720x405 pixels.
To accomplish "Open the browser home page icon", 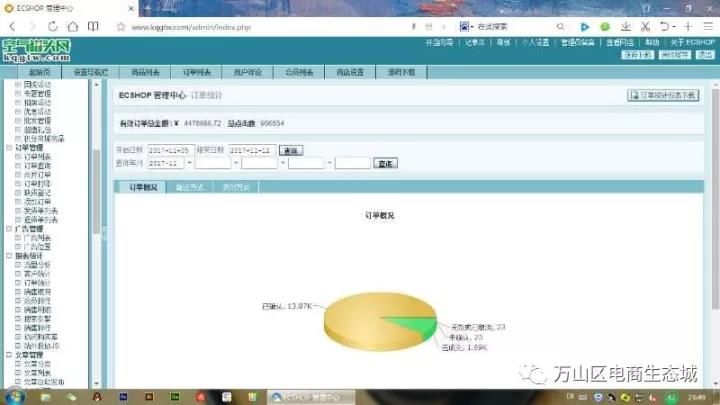I will click(x=73, y=27).
